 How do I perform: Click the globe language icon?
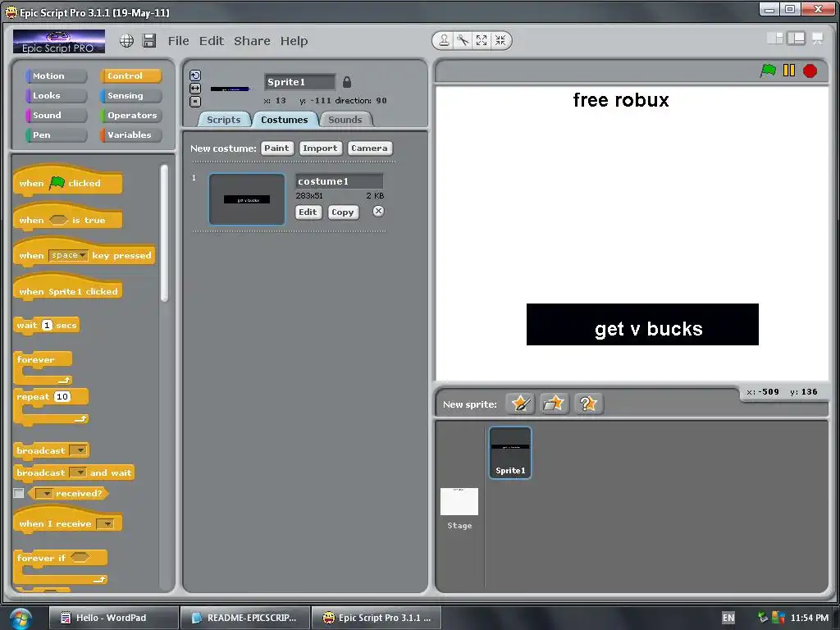[126, 41]
